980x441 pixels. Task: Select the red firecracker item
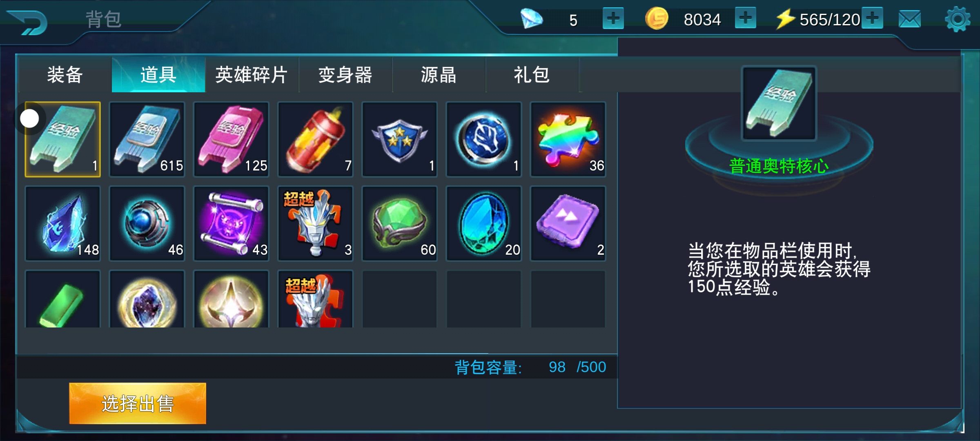pos(315,139)
